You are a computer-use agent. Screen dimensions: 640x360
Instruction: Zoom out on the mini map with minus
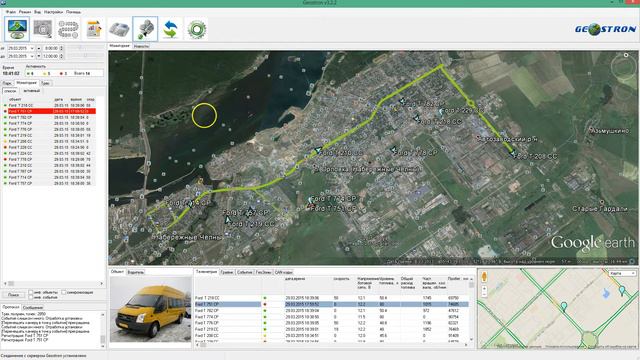point(484,295)
